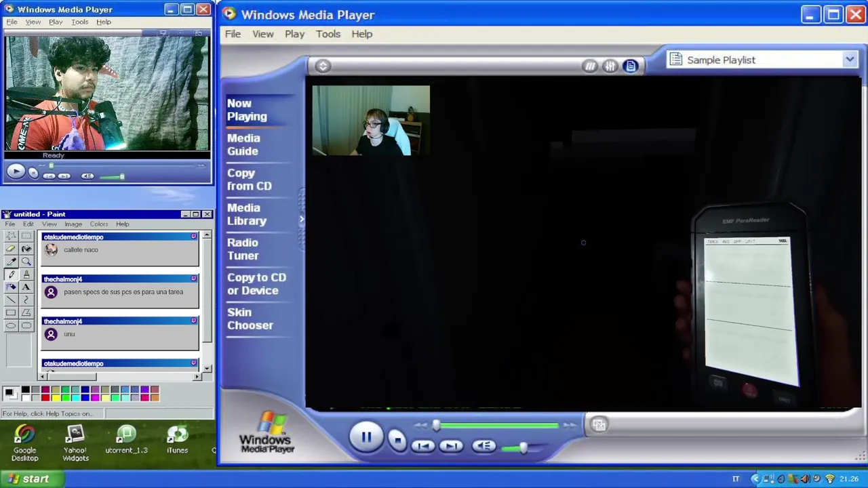This screenshot has height=488, width=868.
Task: Open Help menu in large Media Player
Action: pos(361,34)
